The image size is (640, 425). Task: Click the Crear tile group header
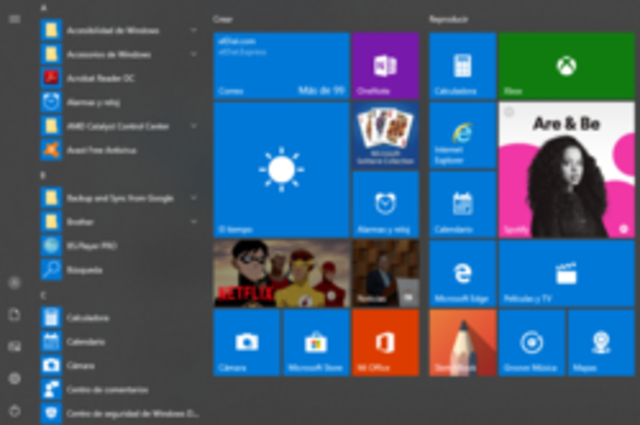tap(223, 19)
